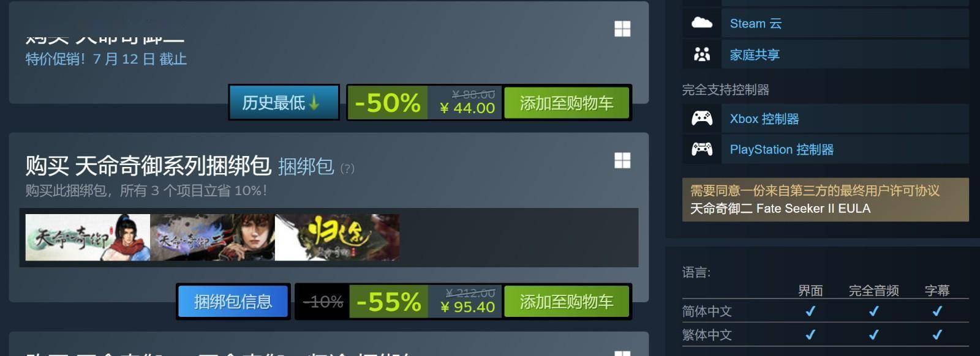
Task: Open the Xbox 控制器 link
Action: tap(764, 119)
